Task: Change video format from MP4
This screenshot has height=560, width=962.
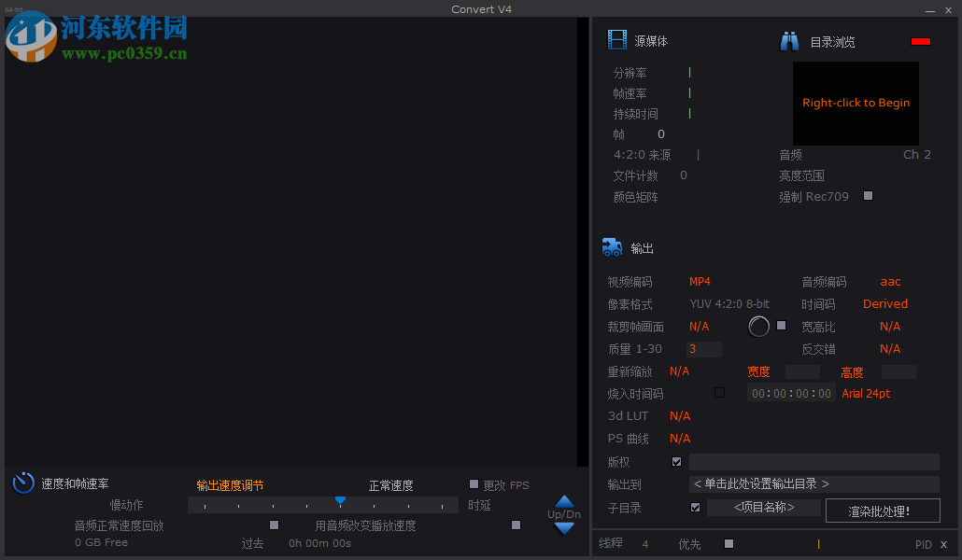Action: pos(699,281)
